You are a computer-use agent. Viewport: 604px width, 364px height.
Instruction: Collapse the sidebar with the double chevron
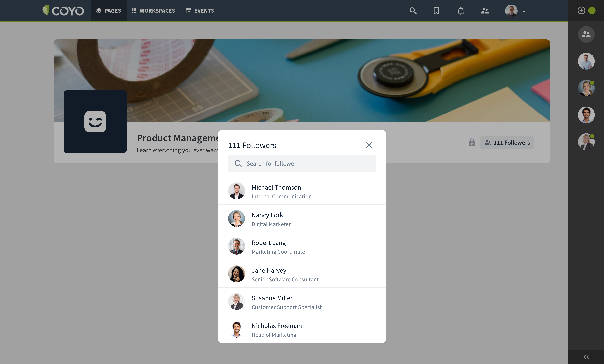pos(586,357)
